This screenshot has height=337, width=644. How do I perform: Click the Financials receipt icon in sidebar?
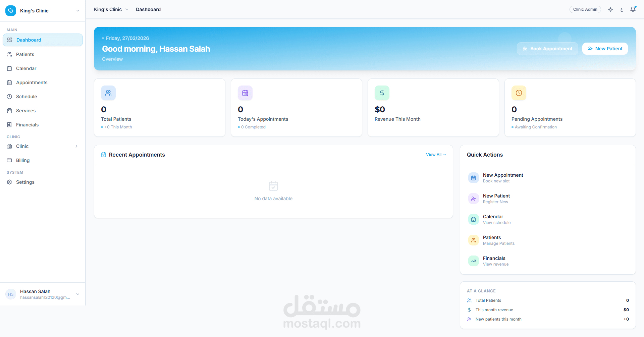tap(9, 125)
